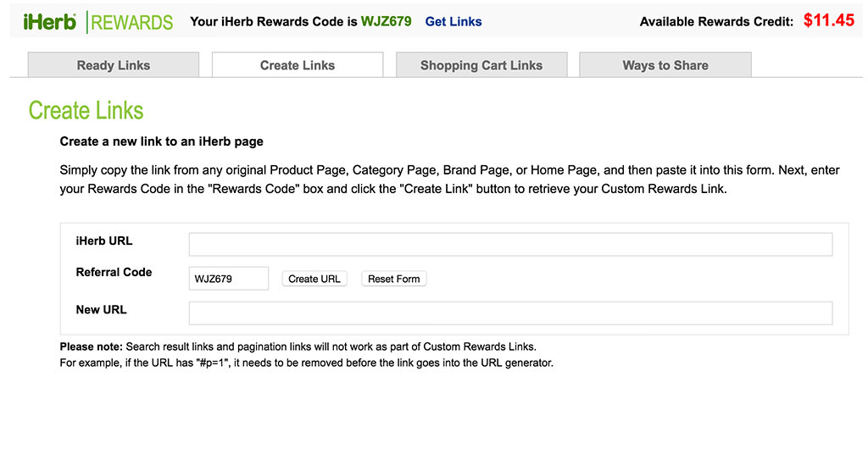The image size is (868, 454).
Task: Click the bold Please note text
Action: [x=92, y=346]
